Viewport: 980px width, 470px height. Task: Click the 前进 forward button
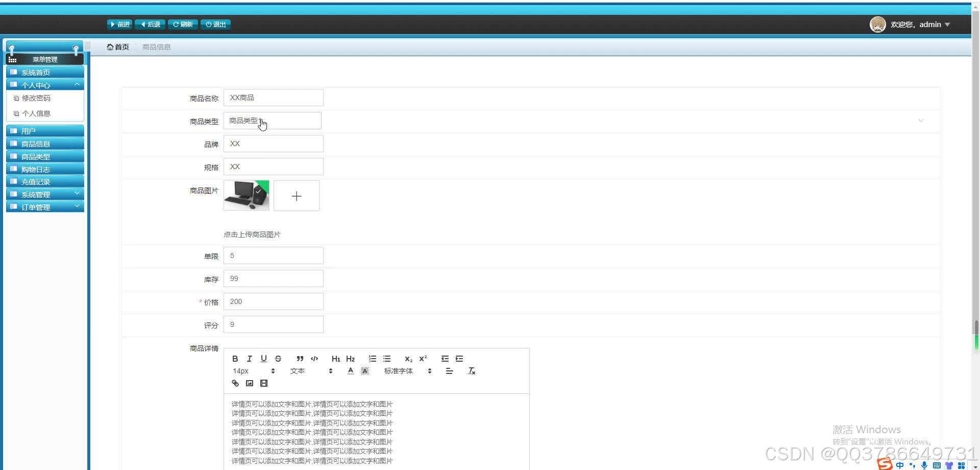pyautogui.click(x=119, y=25)
